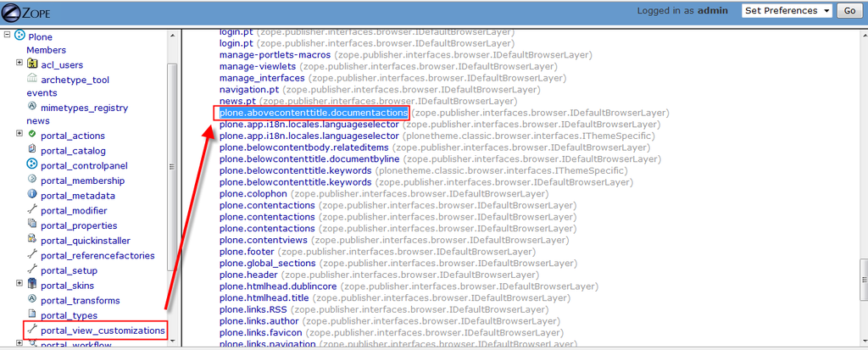Open the news item in tree

[x=37, y=120]
